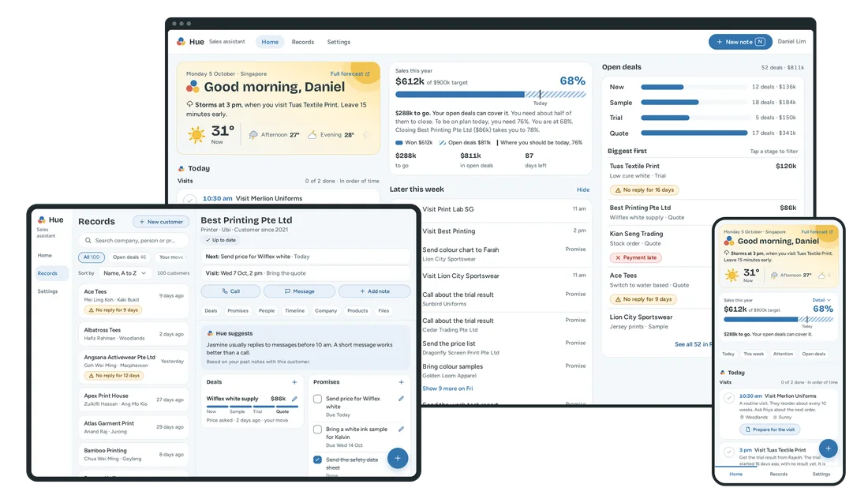This screenshot has width=868, height=499.
Task: Tap the phone's $612k sales progress bar
Action: click(778, 320)
